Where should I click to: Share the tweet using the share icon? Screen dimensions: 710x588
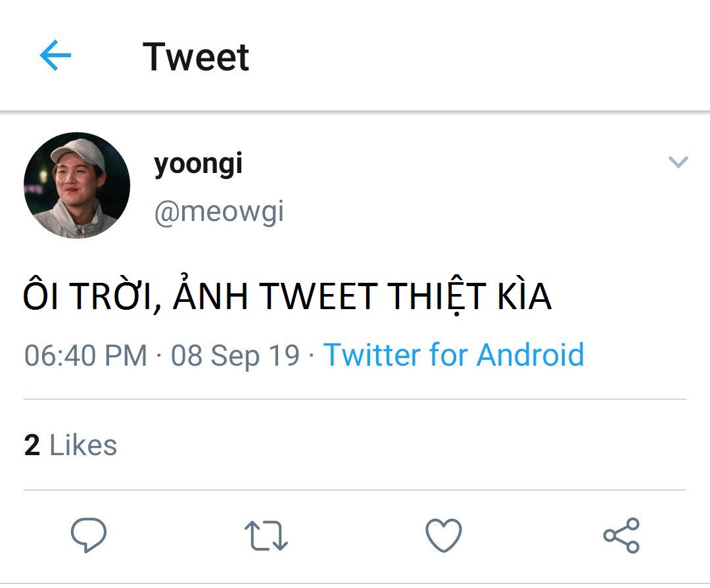[x=621, y=535]
